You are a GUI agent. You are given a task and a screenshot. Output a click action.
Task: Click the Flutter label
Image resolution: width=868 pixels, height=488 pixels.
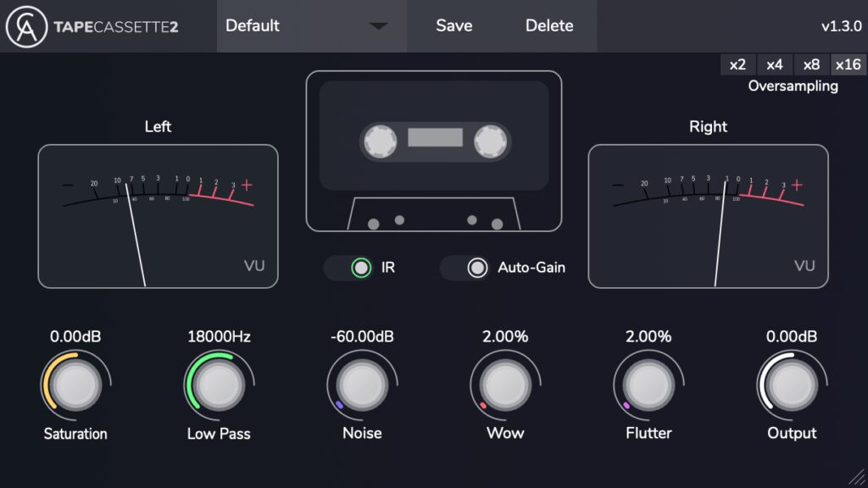(x=648, y=433)
